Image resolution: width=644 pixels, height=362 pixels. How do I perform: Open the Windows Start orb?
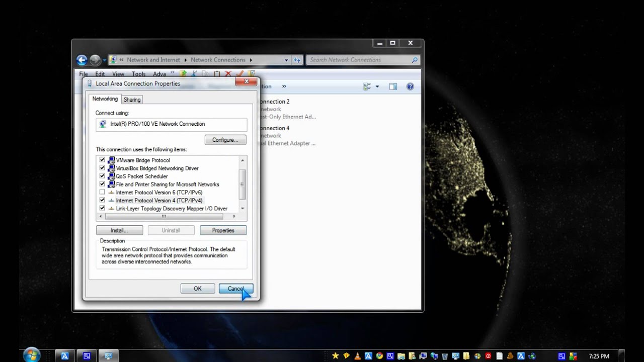[31, 355]
